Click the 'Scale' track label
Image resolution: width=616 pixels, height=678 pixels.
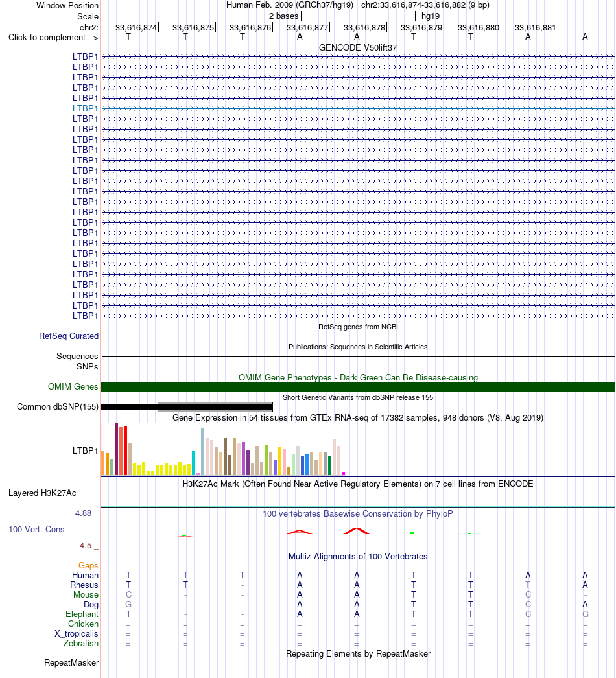tap(88, 16)
